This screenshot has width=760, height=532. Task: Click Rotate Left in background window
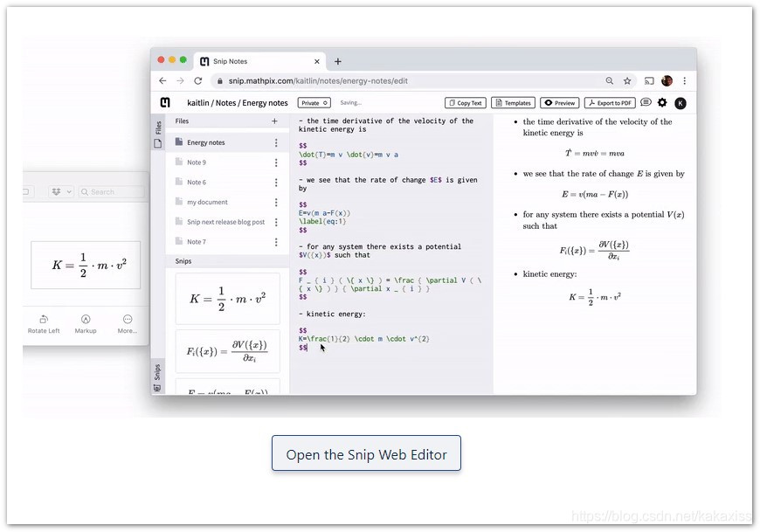coord(44,324)
